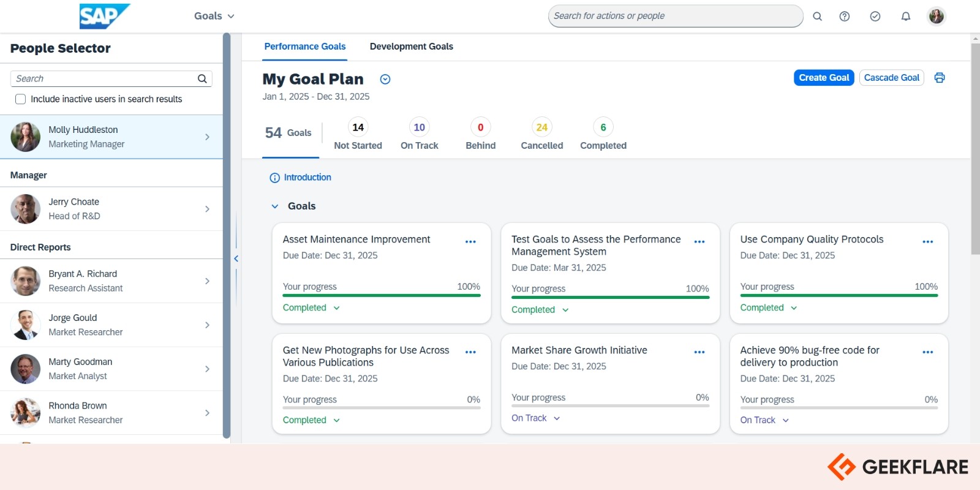Open options for Achieve 90% bug-free code goal
Viewport: 980px width, 490px height.
tap(928, 352)
